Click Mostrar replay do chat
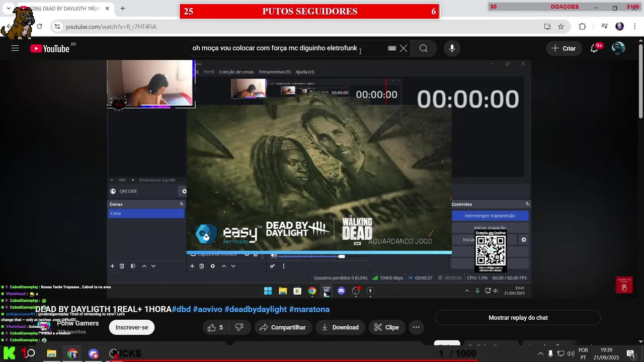The width and height of the screenshot is (644, 362). [x=518, y=318]
